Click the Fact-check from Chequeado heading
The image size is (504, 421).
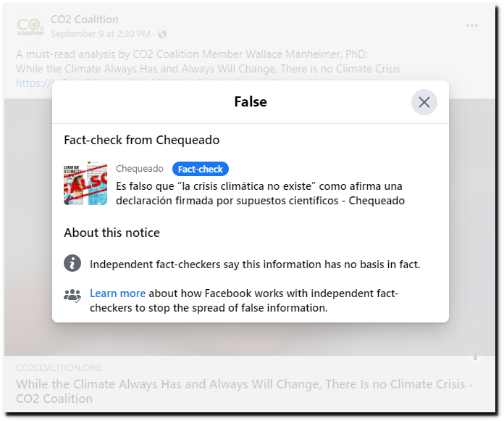142,140
